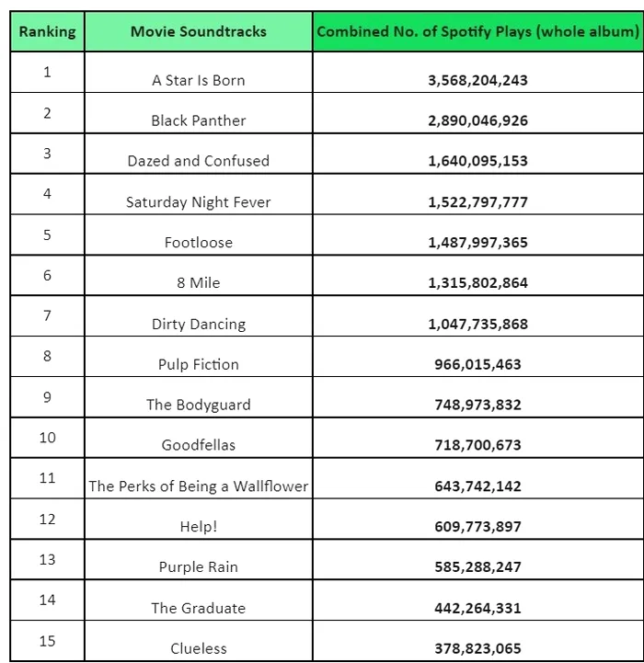
Task: Select The Bodyguard cell
Action: (198, 405)
